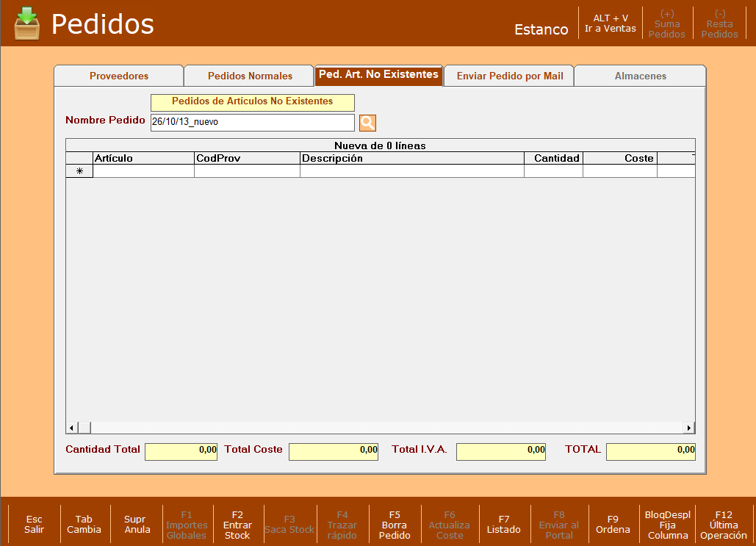Click the horizontal scrollbar right arrow
756x546 pixels.
(x=689, y=428)
